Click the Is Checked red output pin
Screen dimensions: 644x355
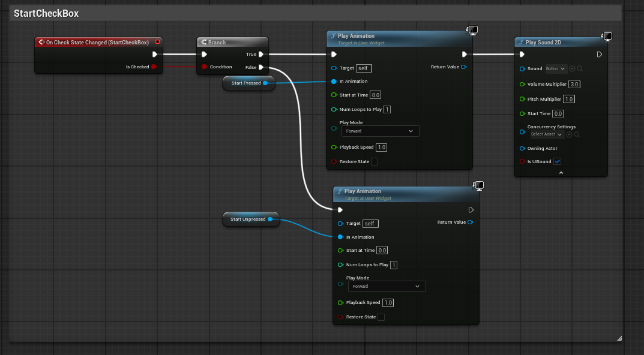pyautogui.click(x=154, y=67)
